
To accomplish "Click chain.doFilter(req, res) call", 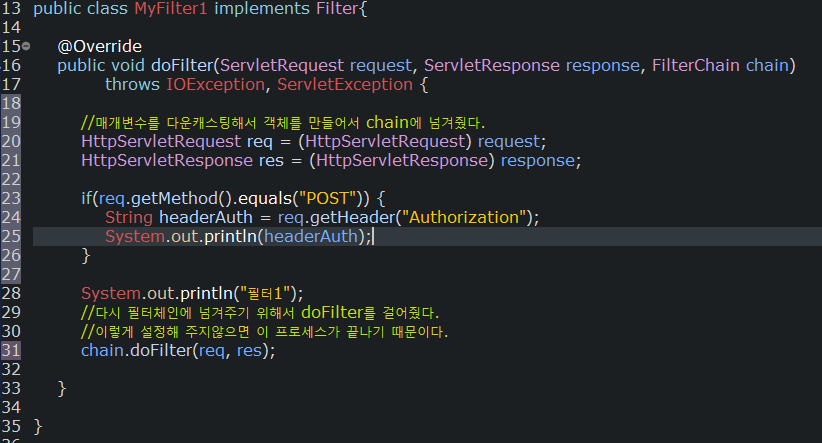I will pyautogui.click(x=178, y=351).
